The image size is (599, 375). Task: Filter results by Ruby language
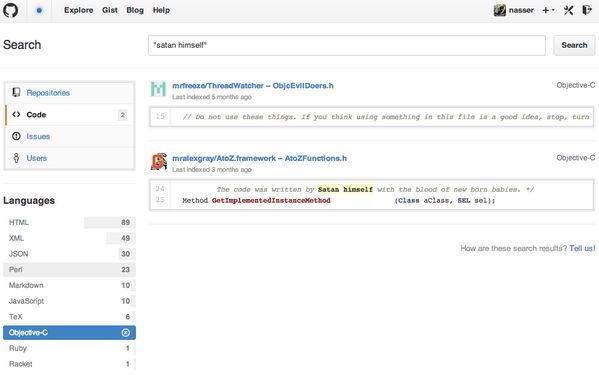[x=70, y=348]
